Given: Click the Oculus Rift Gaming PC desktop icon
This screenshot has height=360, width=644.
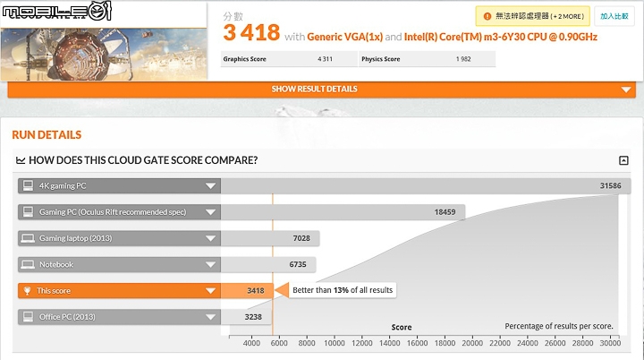Looking at the screenshot, I should [x=28, y=212].
